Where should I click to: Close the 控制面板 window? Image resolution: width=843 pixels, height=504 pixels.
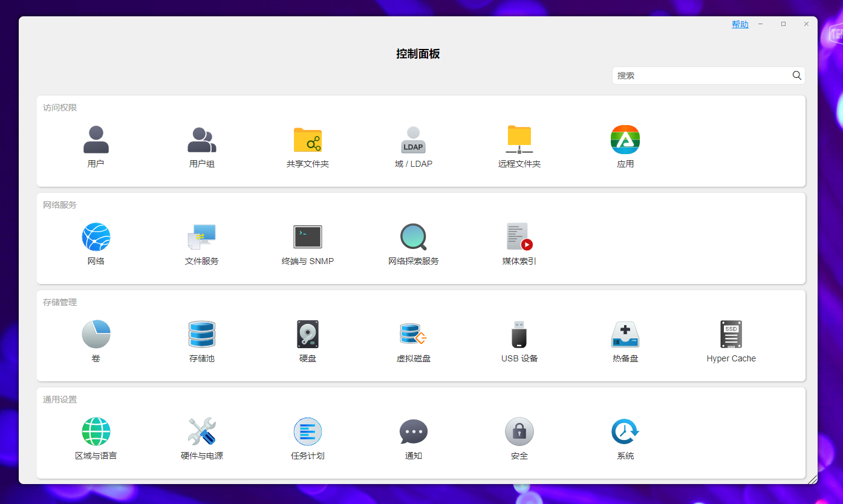click(806, 24)
